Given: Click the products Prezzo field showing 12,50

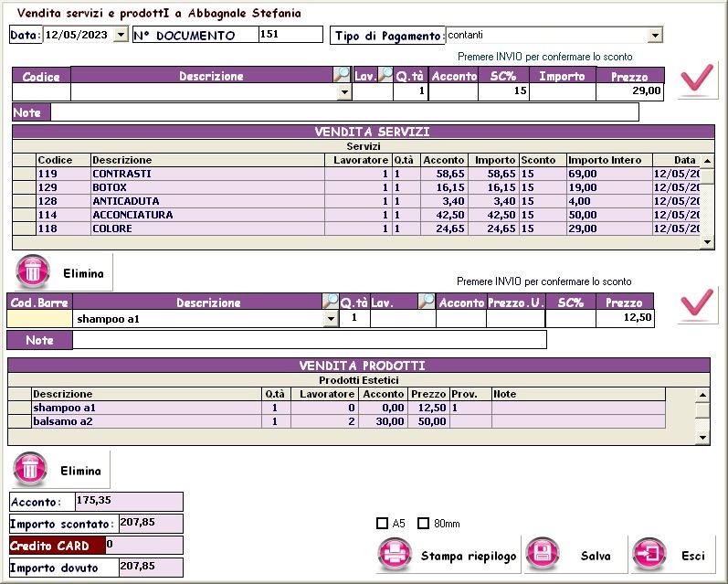Looking at the screenshot, I should point(625,319).
